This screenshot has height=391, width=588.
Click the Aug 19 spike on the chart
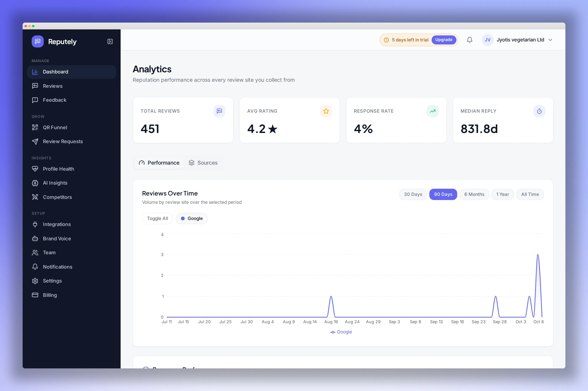click(331, 296)
